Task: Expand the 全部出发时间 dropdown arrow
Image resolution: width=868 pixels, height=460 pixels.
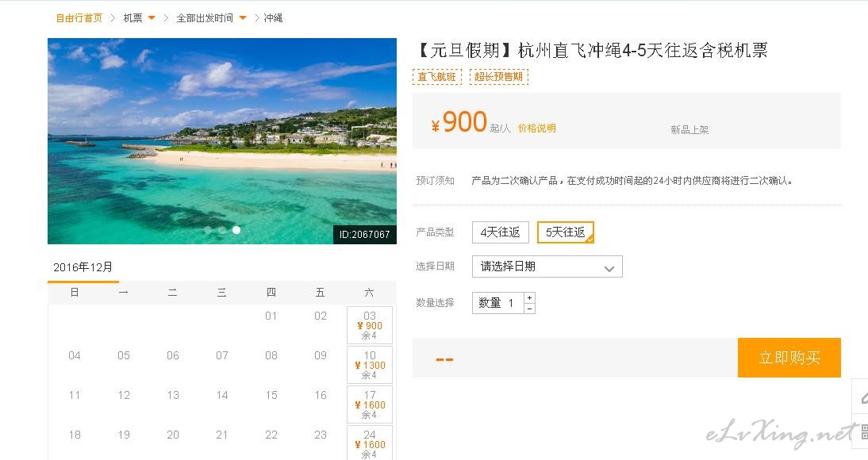Action: click(x=243, y=18)
